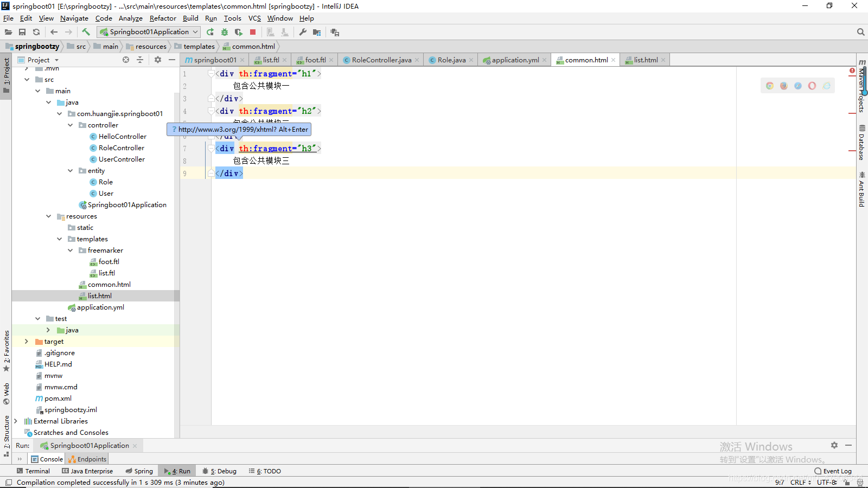The image size is (868, 488).
Task: Build project with the hammer icon
Action: [x=86, y=32]
